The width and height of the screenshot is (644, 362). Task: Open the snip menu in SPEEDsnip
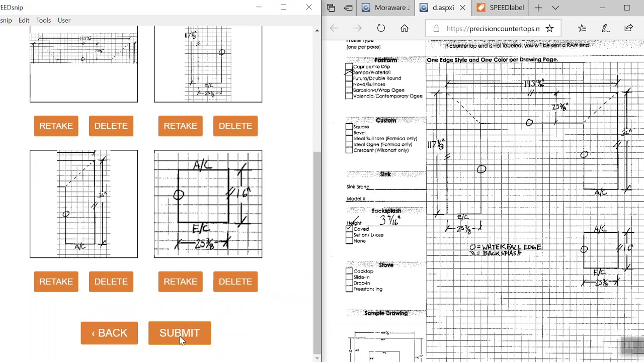(6, 20)
